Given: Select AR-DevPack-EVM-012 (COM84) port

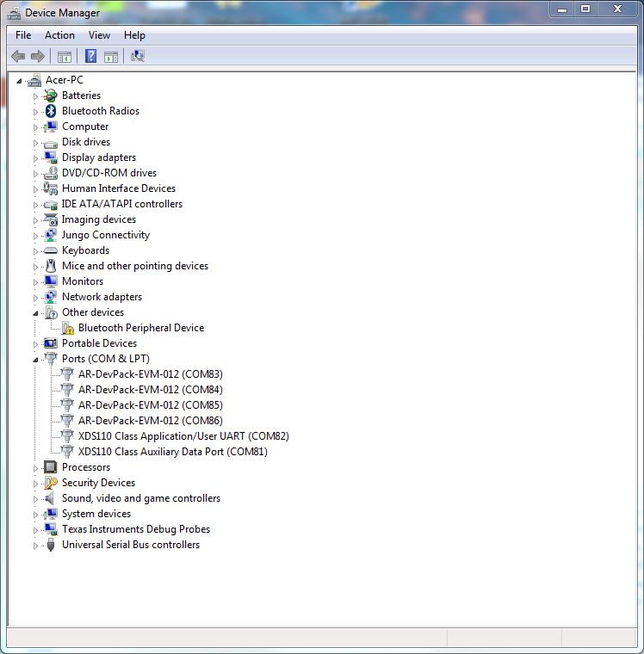Looking at the screenshot, I should (151, 390).
